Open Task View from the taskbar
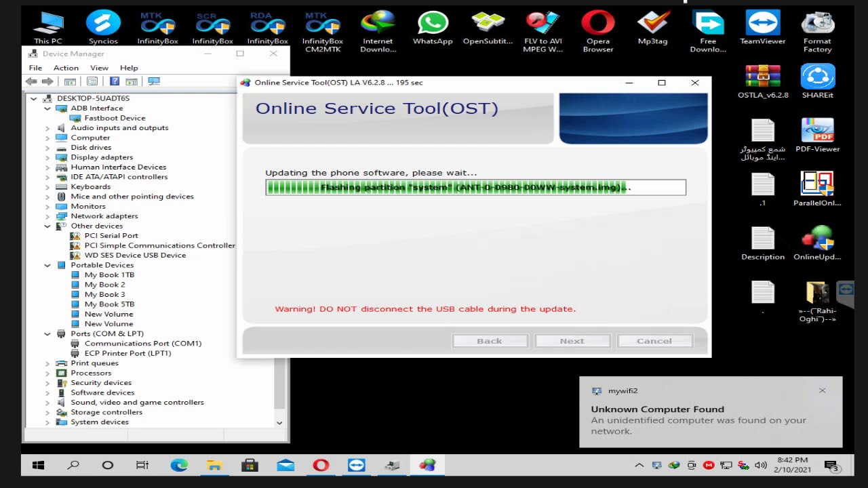Image resolution: width=868 pixels, height=488 pixels. pos(142,465)
